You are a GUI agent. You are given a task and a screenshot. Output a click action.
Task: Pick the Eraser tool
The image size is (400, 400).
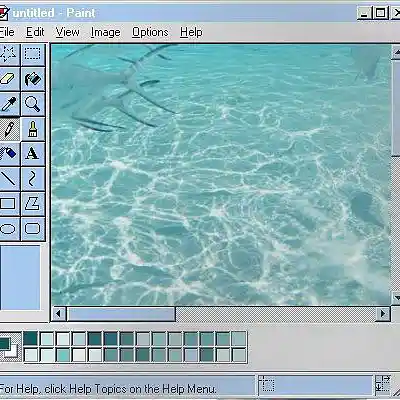[x=8, y=79]
